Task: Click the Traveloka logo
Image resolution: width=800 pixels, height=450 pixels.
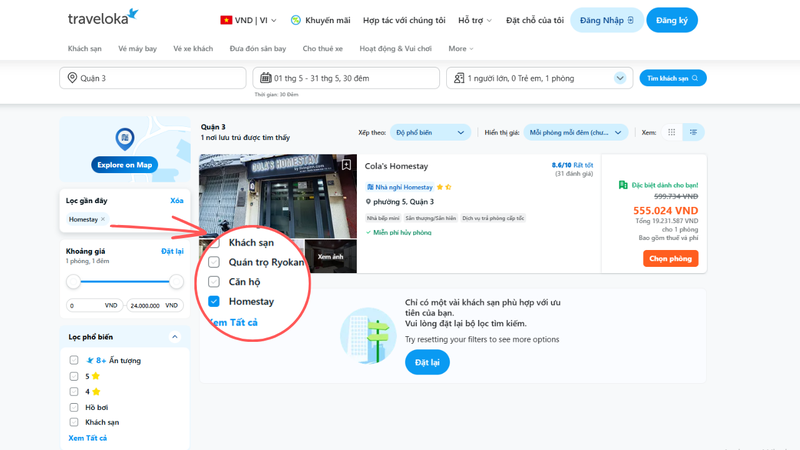Action: click(x=103, y=17)
